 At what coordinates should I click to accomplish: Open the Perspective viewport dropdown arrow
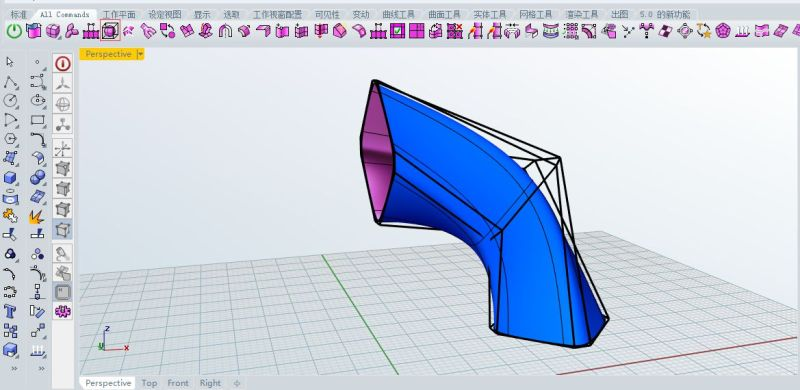140,54
